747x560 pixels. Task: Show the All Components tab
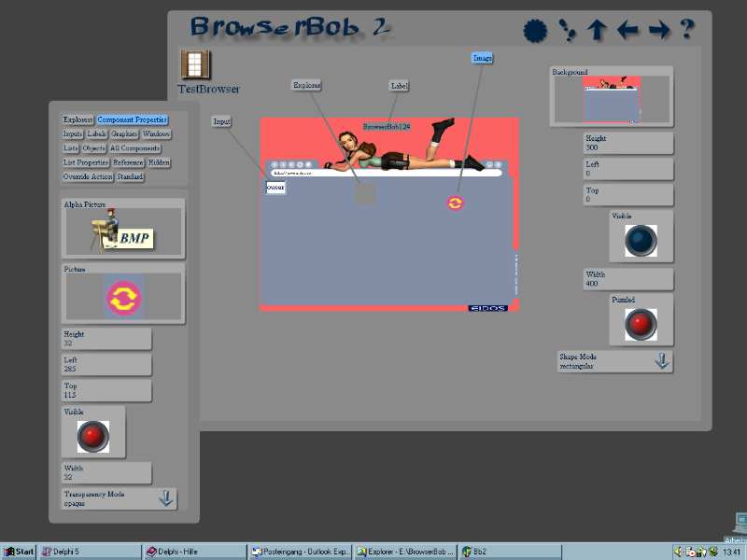click(134, 148)
